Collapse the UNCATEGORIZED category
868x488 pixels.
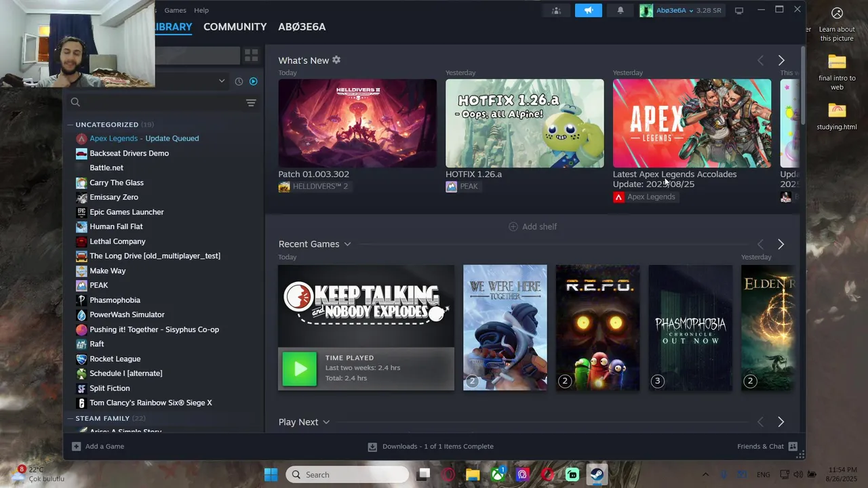click(x=70, y=125)
